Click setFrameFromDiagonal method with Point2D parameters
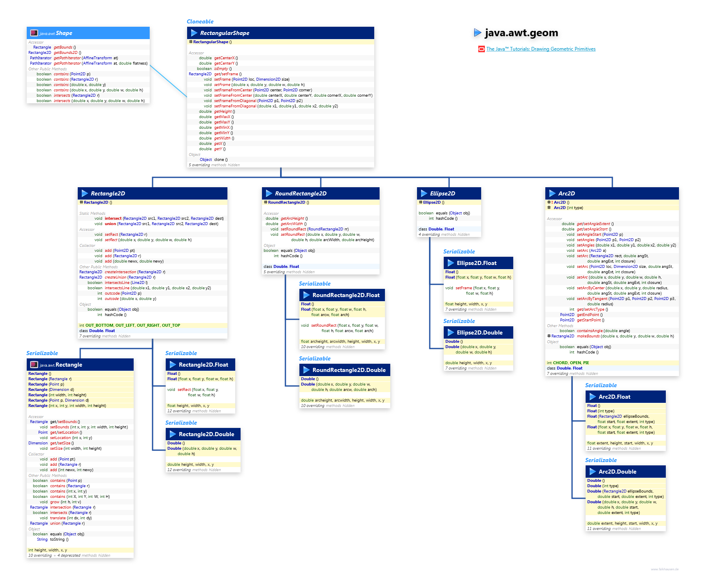Viewport: 702px width, 588px height. (x=235, y=101)
